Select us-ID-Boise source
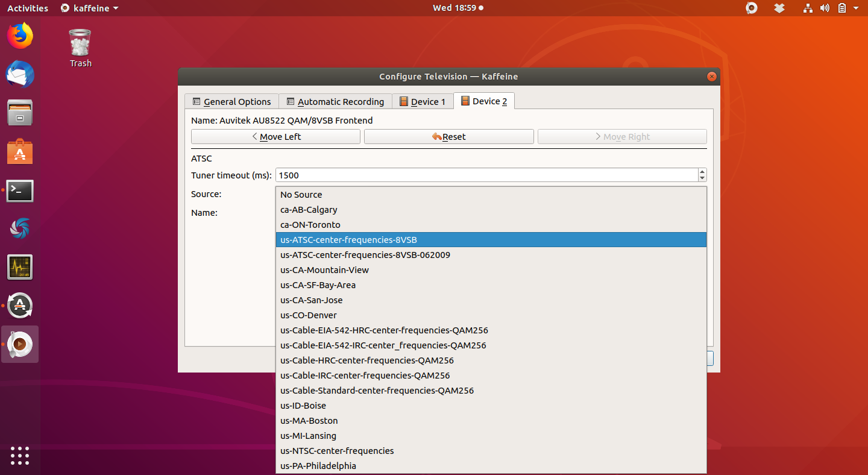 coord(491,406)
